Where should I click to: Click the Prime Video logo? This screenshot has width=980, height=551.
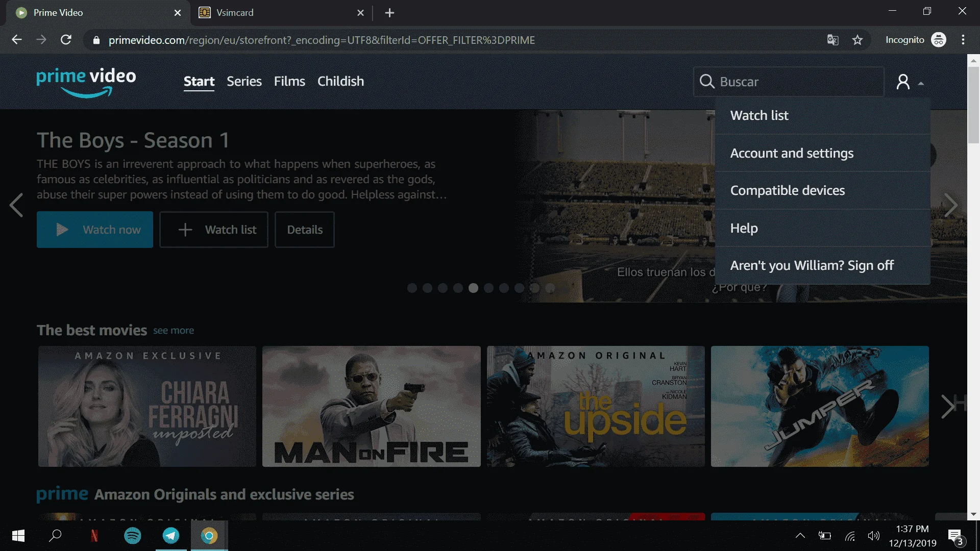tap(86, 82)
